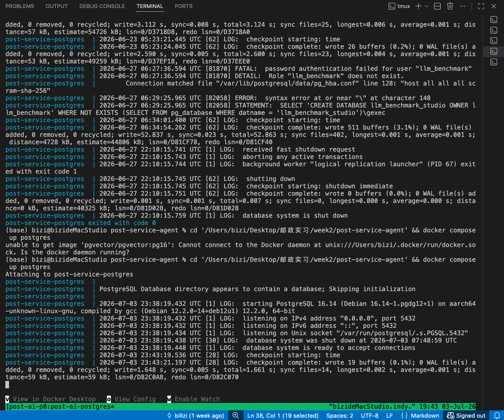The width and height of the screenshot is (504, 420).
Task: Click the 'Attaching to post-service-postgres' line
Action: (69, 274)
